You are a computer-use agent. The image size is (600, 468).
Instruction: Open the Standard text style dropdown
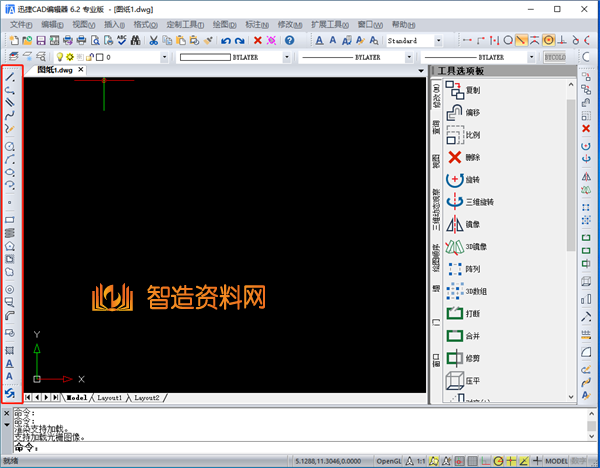click(437, 41)
